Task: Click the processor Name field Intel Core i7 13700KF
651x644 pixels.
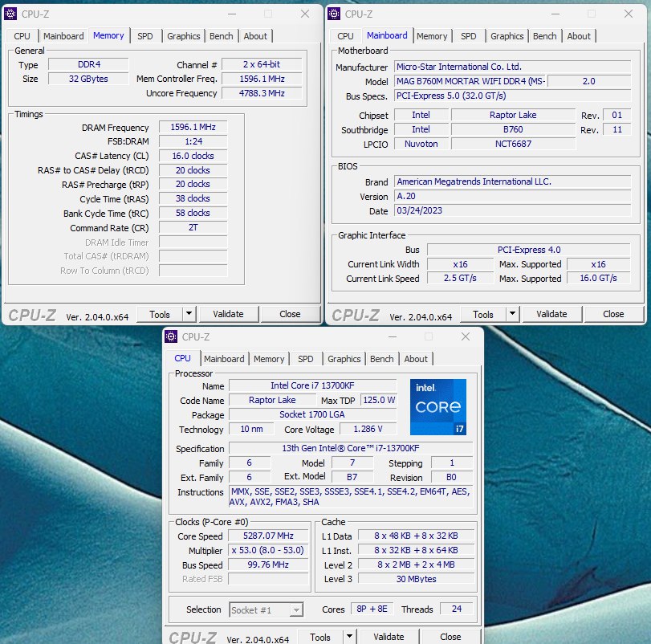Action: tap(312, 385)
